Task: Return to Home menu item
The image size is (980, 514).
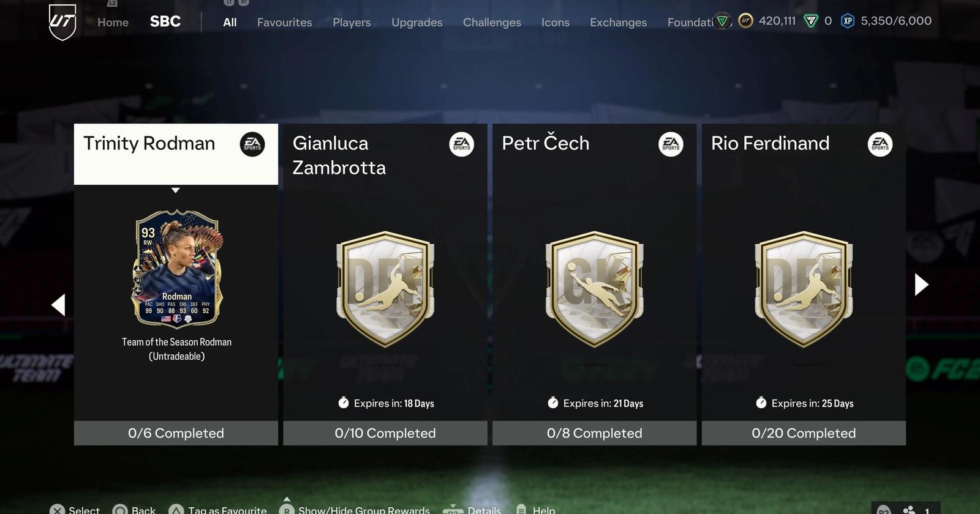Action: click(x=113, y=23)
